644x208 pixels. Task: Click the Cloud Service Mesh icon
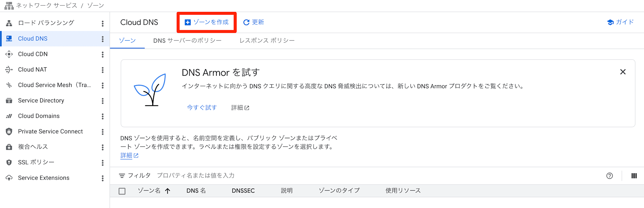[x=9, y=85]
